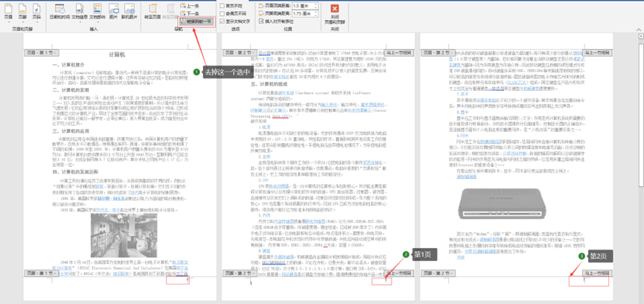Uncheck 显示文档文字 show document text
644x304 pixels.
(x=235, y=21)
